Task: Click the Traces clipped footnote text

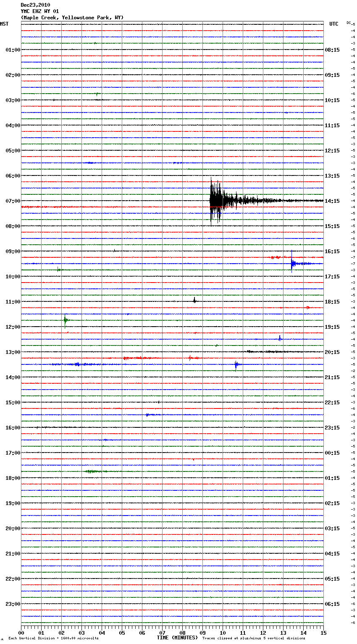Action: (x=254, y=638)
